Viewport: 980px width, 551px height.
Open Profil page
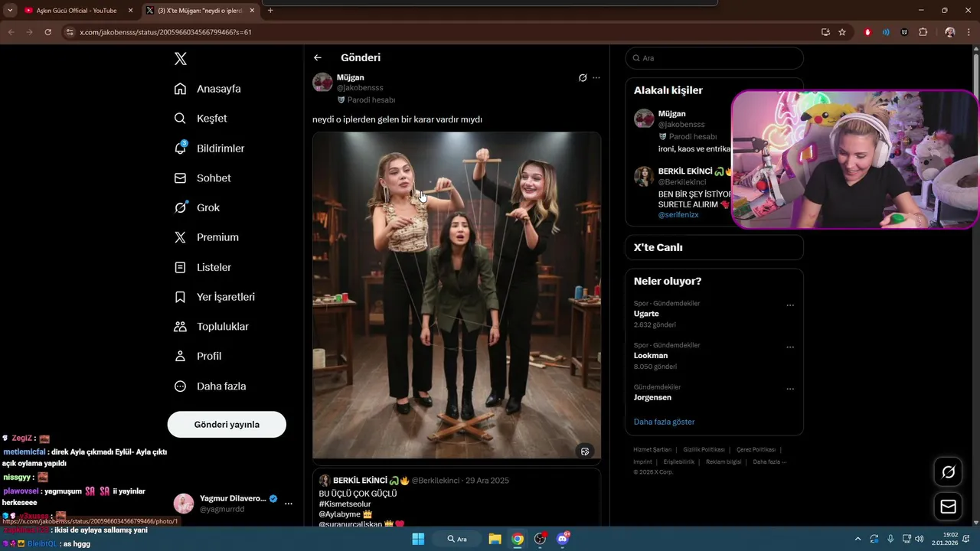[198, 356]
